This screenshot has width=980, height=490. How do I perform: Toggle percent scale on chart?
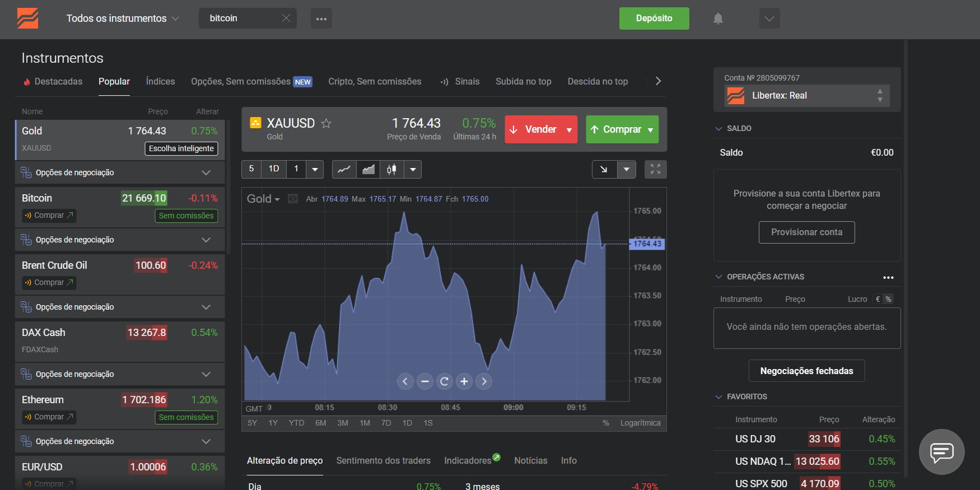(606, 423)
